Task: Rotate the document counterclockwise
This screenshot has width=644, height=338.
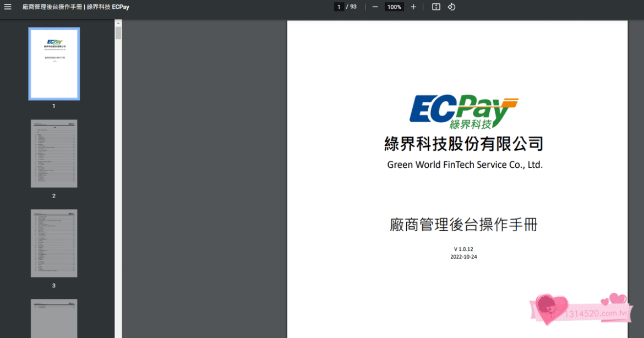Action: pyautogui.click(x=451, y=7)
